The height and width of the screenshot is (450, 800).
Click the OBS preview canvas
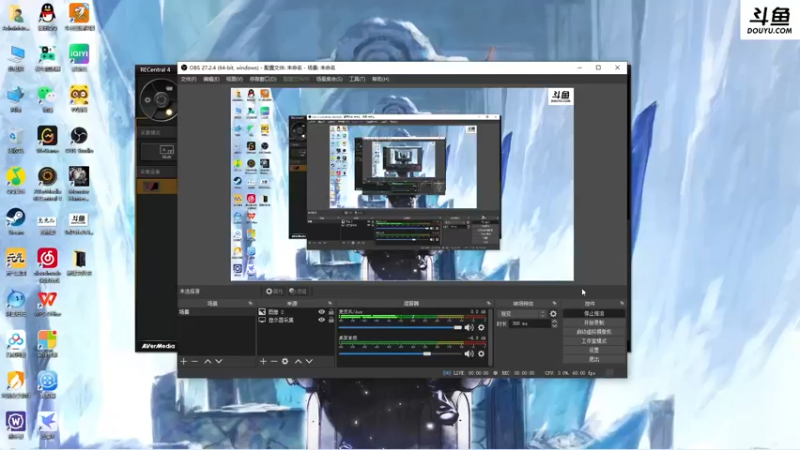[x=402, y=184]
